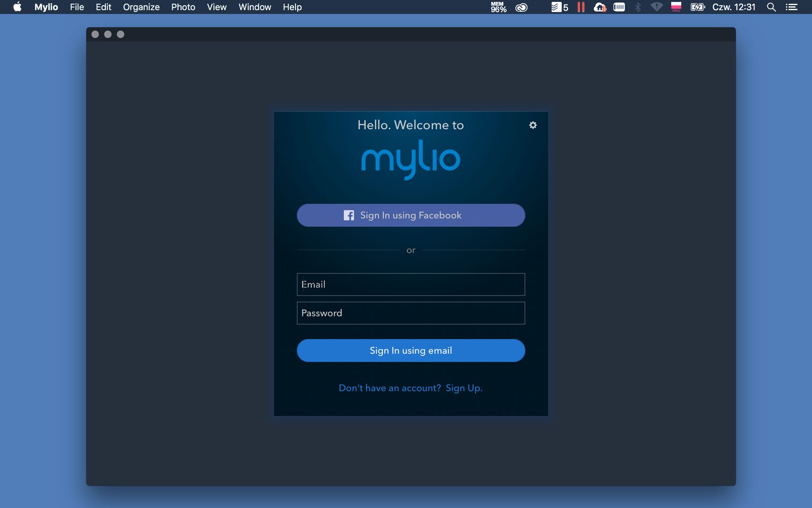The image size is (812, 508).
Task: Click the Mylio window zoom button
Action: [120, 34]
